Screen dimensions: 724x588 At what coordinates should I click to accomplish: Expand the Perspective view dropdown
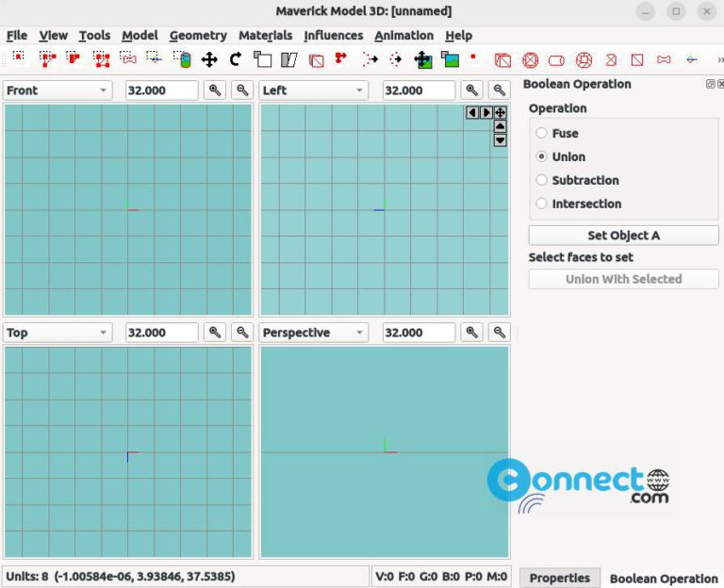(314, 333)
